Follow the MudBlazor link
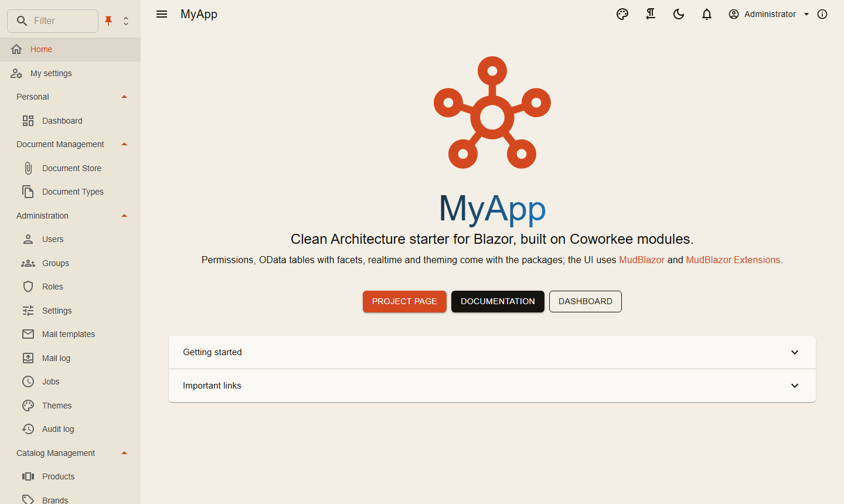Screen dimensions: 844x504 [x=642, y=260]
